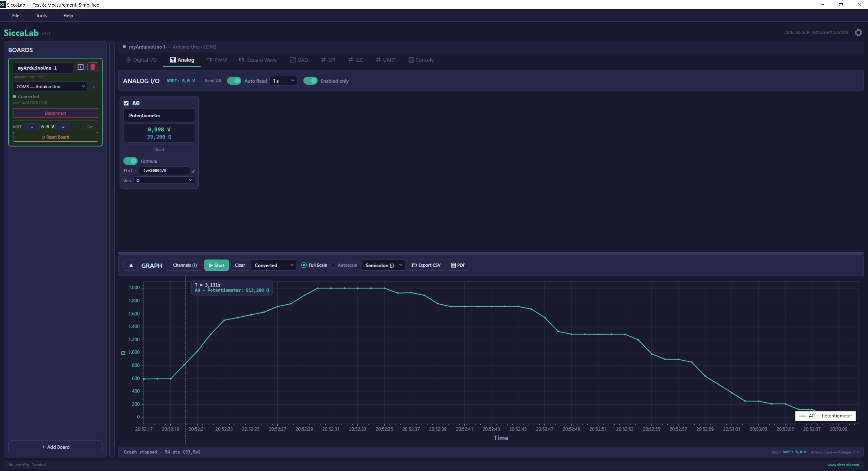Click the Read button under A0
This screenshot has height=471, width=868.
point(159,150)
